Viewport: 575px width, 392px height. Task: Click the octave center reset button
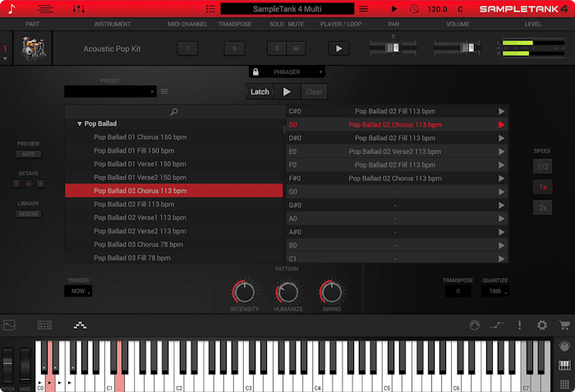tap(28, 183)
